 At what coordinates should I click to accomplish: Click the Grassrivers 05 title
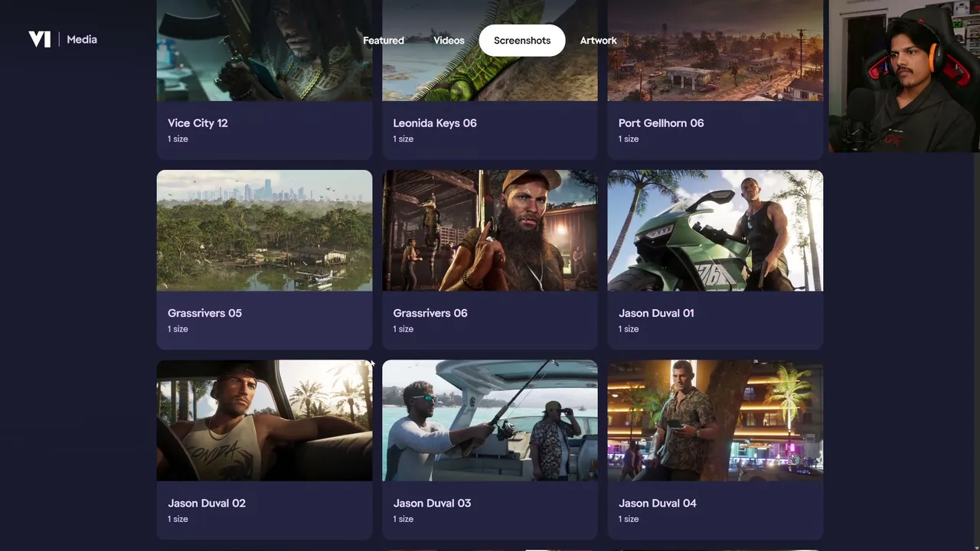click(x=204, y=313)
